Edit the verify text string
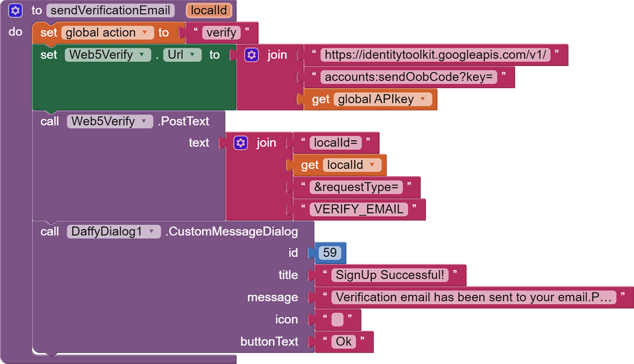Image resolution: width=634 pixels, height=364 pixels. [221, 33]
